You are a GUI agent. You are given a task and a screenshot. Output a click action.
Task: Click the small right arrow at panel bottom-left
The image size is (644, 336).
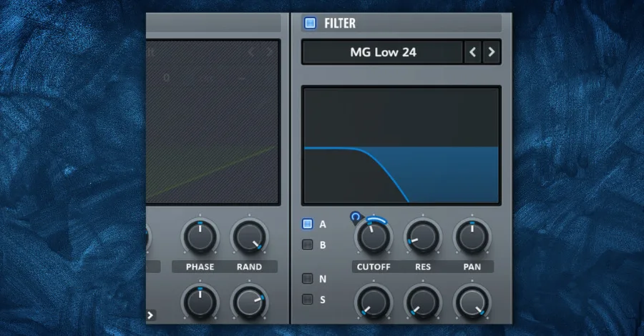[150, 315]
